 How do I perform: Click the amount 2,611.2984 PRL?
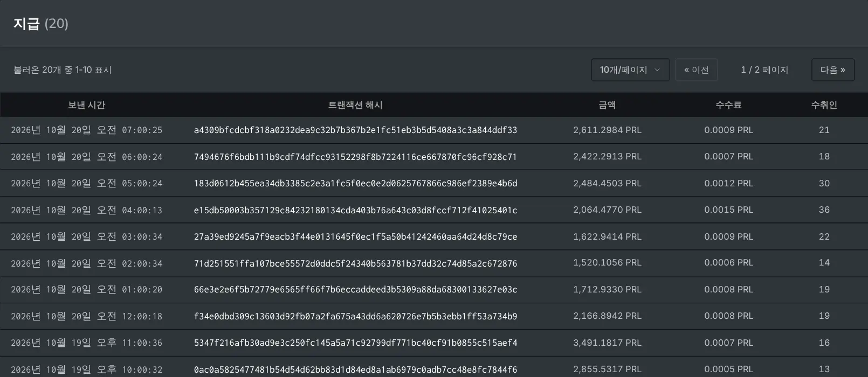[607, 130]
